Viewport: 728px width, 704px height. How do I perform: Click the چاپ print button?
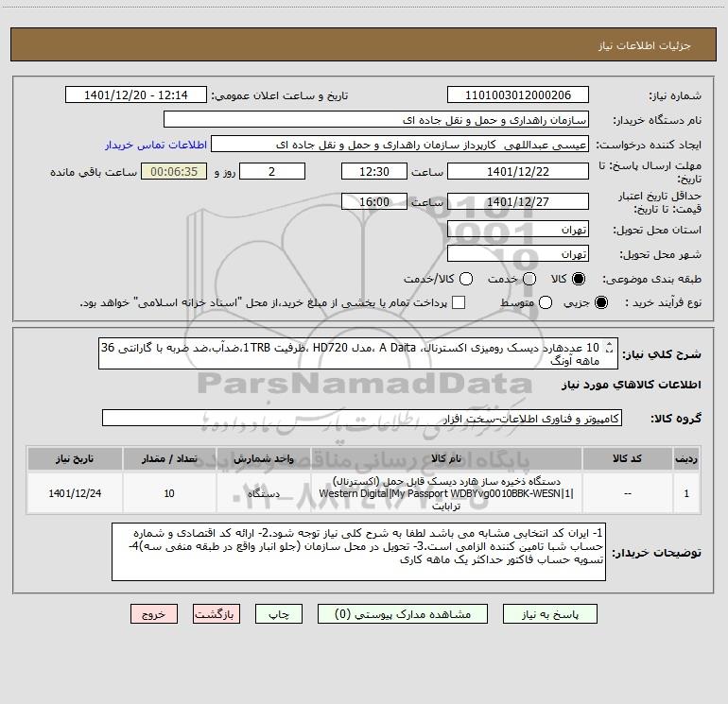coord(279,614)
